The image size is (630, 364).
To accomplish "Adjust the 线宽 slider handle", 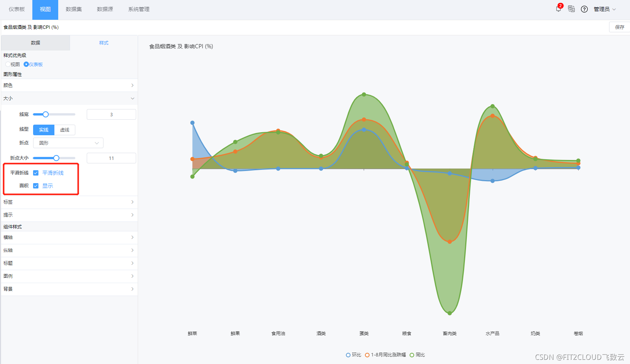I will [x=46, y=114].
